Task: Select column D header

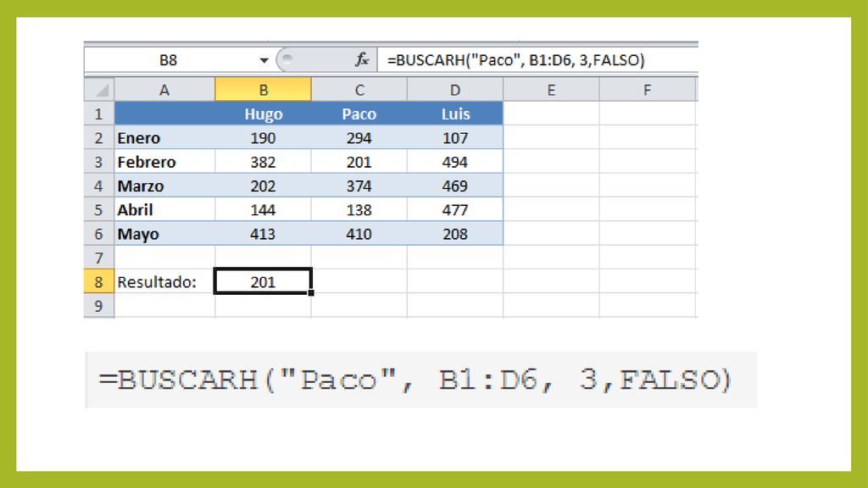Action: pyautogui.click(x=455, y=90)
